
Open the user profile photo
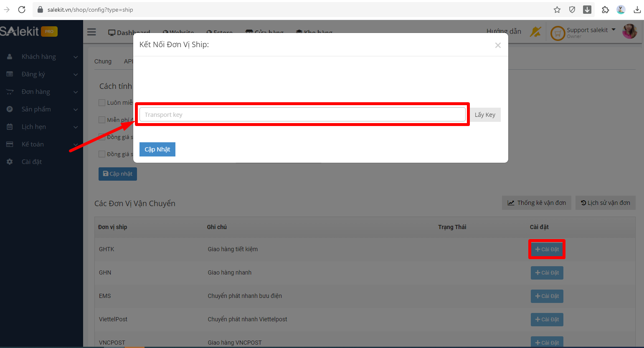tap(629, 31)
